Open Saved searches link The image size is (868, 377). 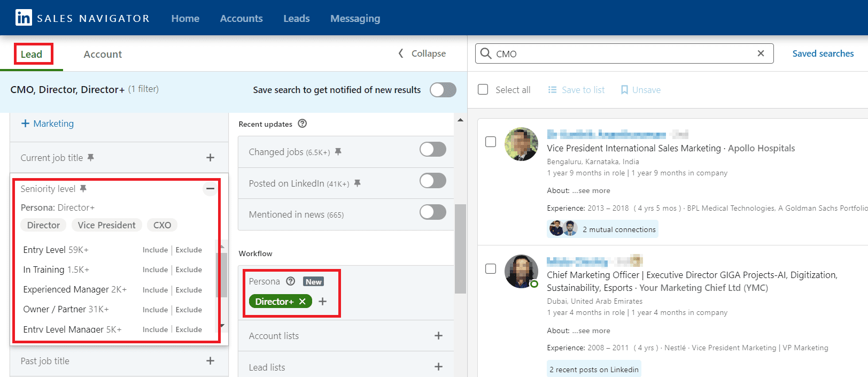[x=823, y=53]
